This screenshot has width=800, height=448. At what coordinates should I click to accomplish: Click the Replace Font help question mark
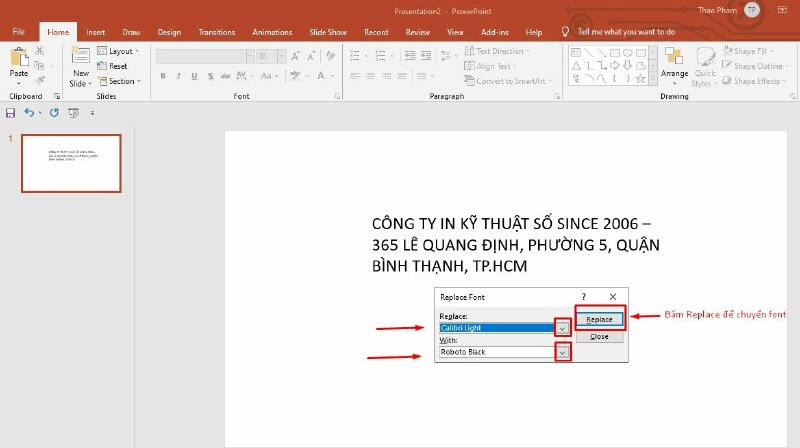(x=584, y=297)
